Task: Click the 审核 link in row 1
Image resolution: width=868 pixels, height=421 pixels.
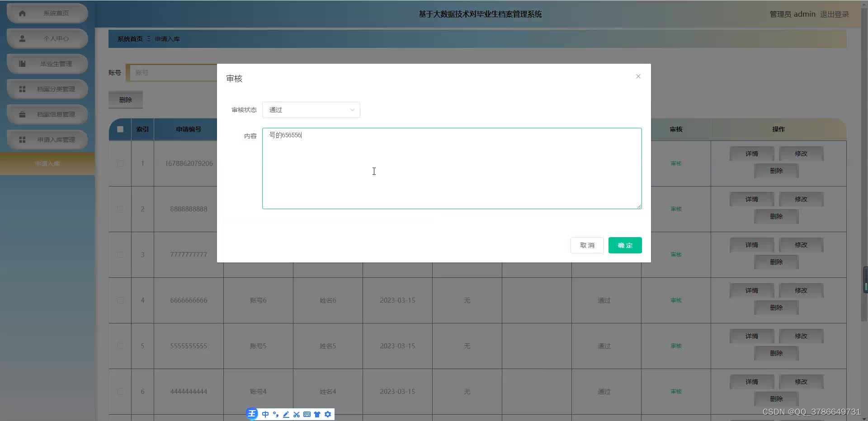Action: [676, 164]
